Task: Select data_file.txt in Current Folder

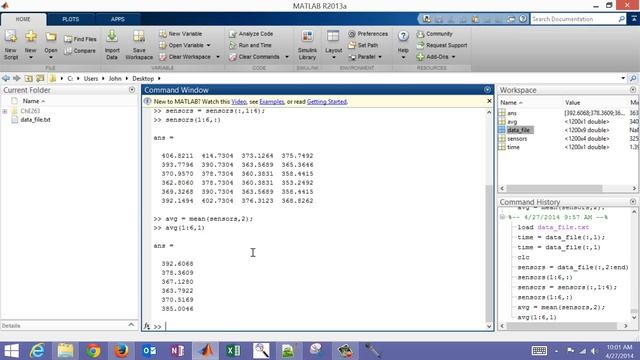Action: (x=36, y=120)
